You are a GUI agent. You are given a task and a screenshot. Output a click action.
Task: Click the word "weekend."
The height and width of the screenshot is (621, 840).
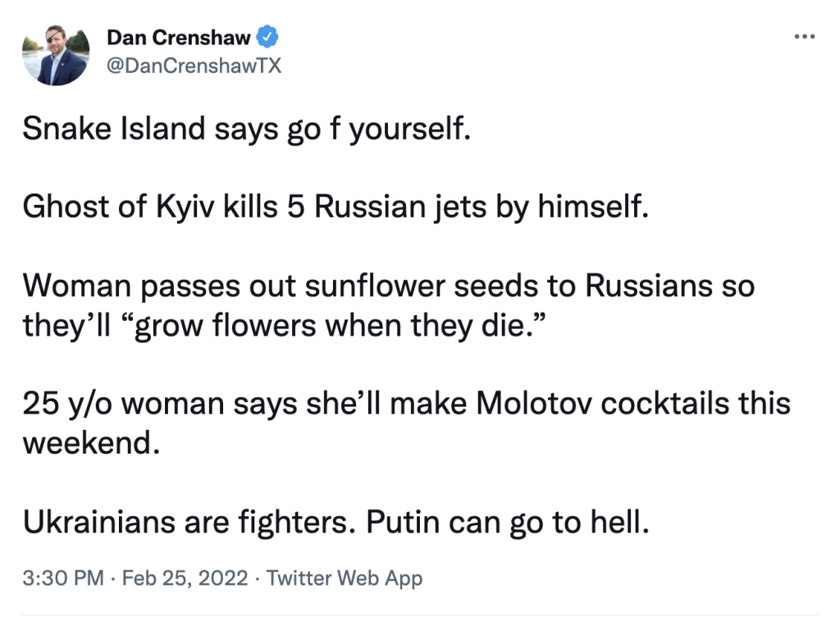89,444
